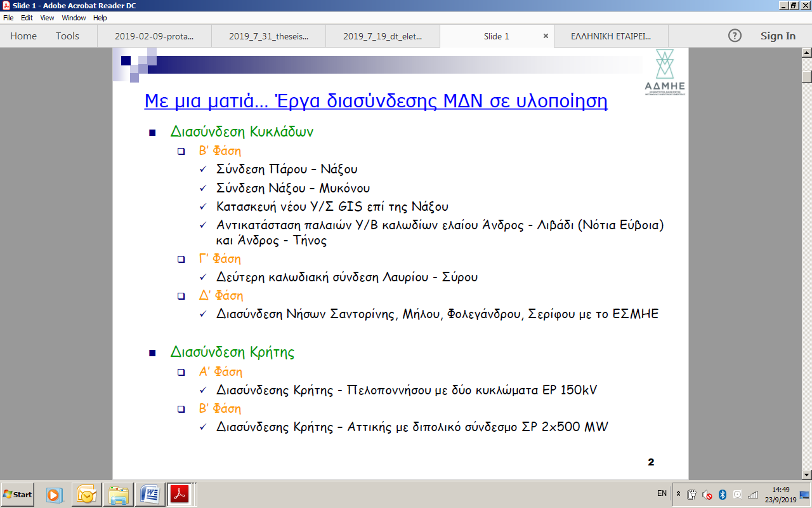812x508 pixels.
Task: Open the Tools view
Action: [x=67, y=36]
